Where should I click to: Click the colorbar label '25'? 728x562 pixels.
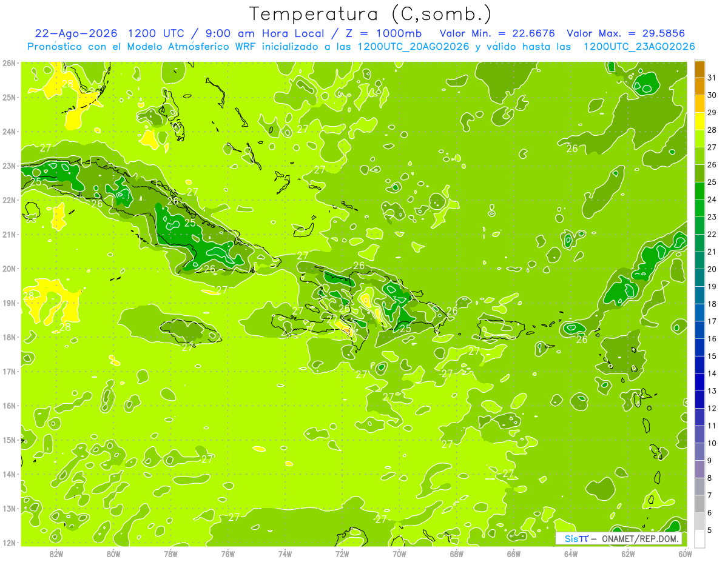[712, 182]
